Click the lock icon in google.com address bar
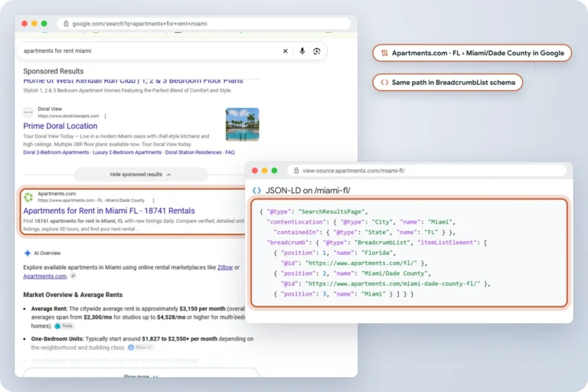 66,24
